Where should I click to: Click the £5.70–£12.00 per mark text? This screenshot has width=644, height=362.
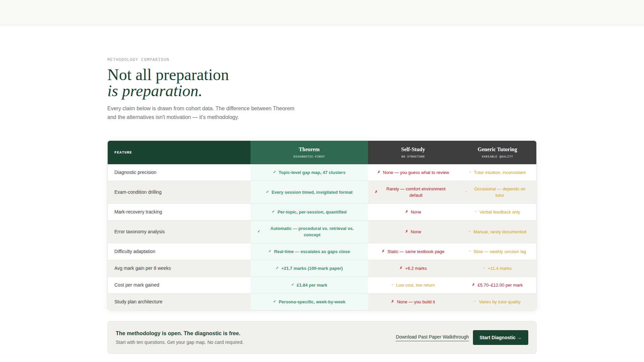500,285
